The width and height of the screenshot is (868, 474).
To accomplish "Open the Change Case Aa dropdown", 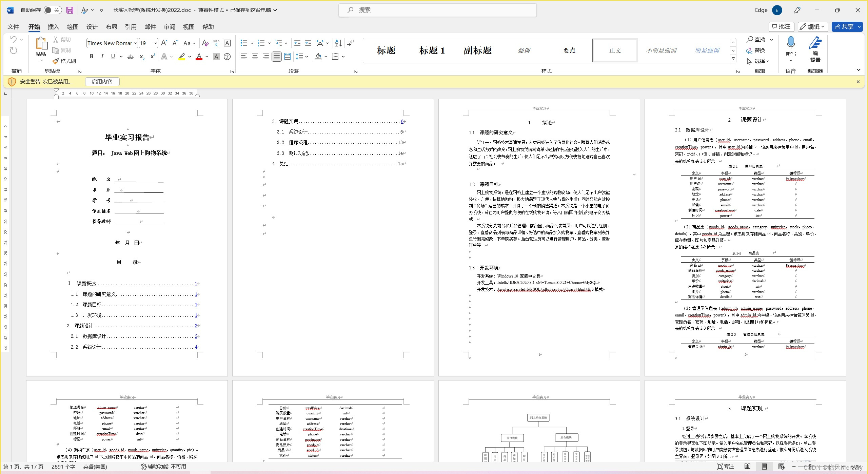I will point(189,43).
